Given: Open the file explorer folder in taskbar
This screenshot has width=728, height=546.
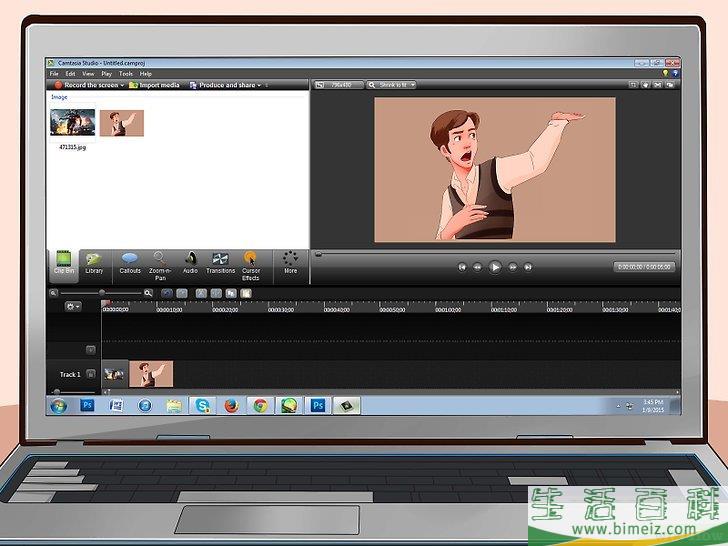Looking at the screenshot, I should coord(174,406).
